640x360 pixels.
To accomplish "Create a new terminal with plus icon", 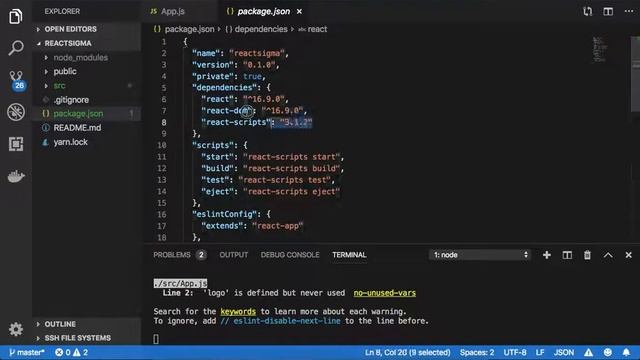I will (547, 255).
